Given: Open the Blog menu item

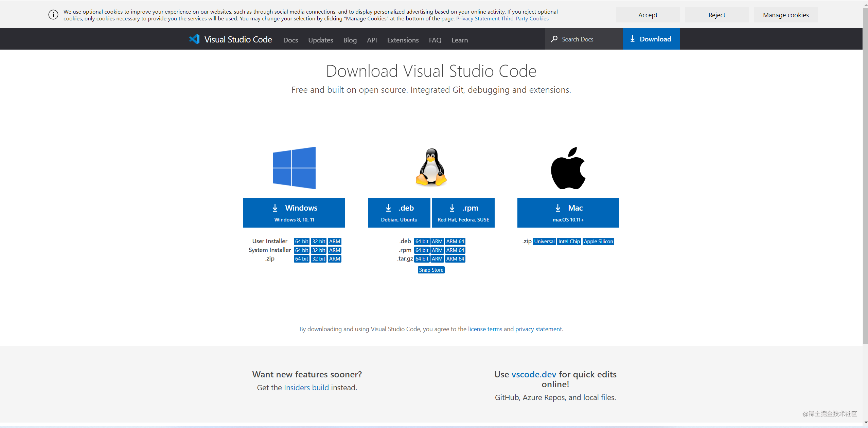Looking at the screenshot, I should tap(350, 40).
